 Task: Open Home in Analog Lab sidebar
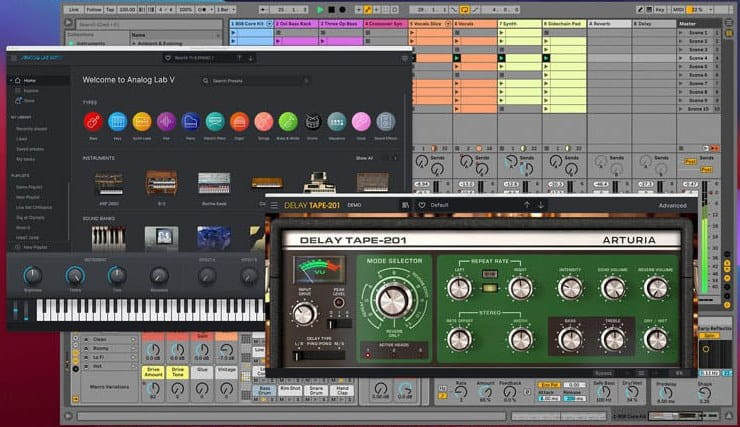[x=29, y=80]
